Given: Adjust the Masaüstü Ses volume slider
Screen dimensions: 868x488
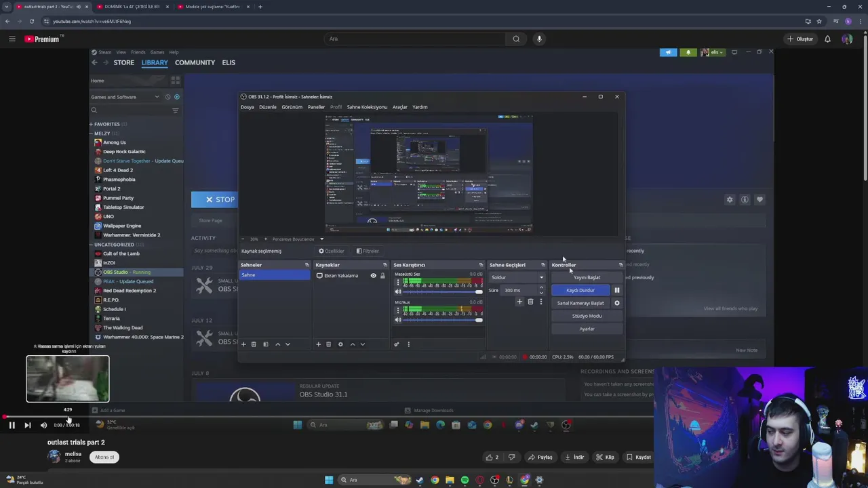Looking at the screenshot, I should click(443, 292).
